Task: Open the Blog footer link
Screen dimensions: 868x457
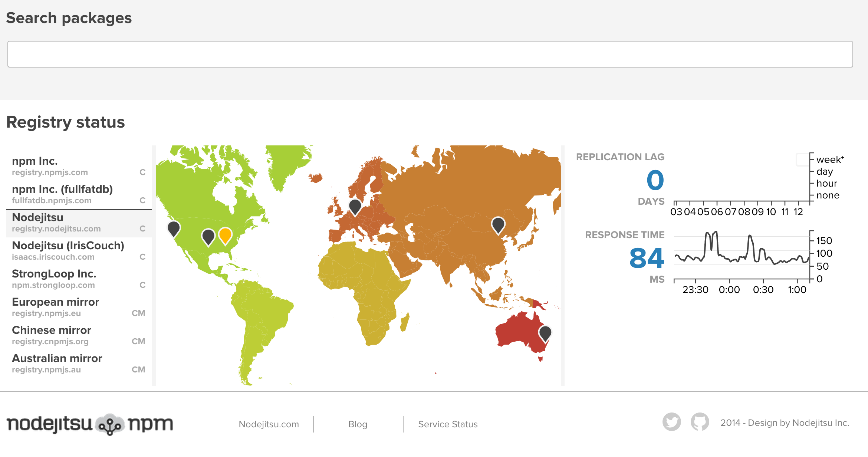Action: (x=358, y=424)
